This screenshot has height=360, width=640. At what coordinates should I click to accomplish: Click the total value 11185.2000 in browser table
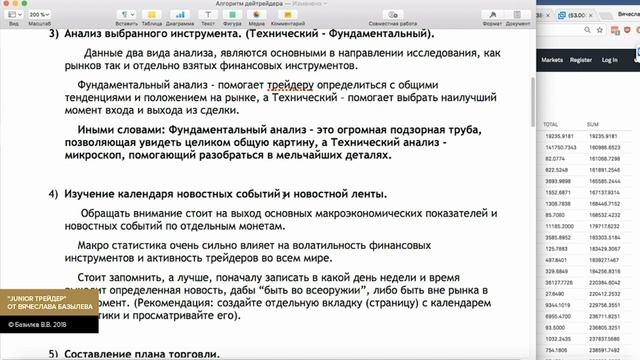coord(559,226)
